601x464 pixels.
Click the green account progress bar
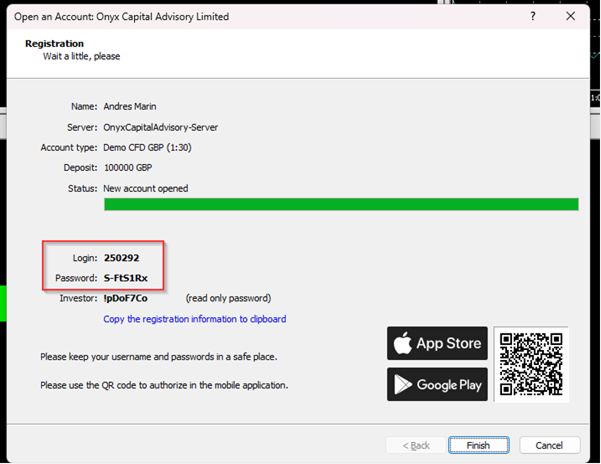click(x=341, y=204)
